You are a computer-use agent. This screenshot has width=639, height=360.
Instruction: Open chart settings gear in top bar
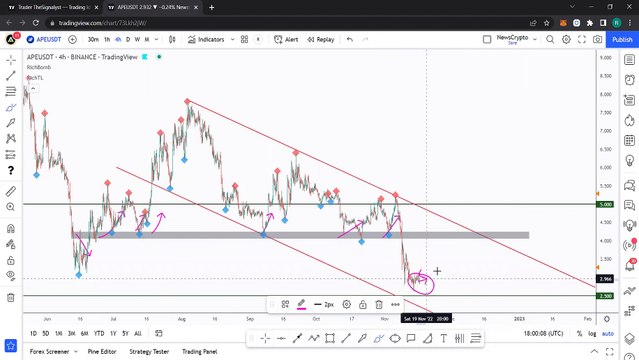(x=566, y=40)
